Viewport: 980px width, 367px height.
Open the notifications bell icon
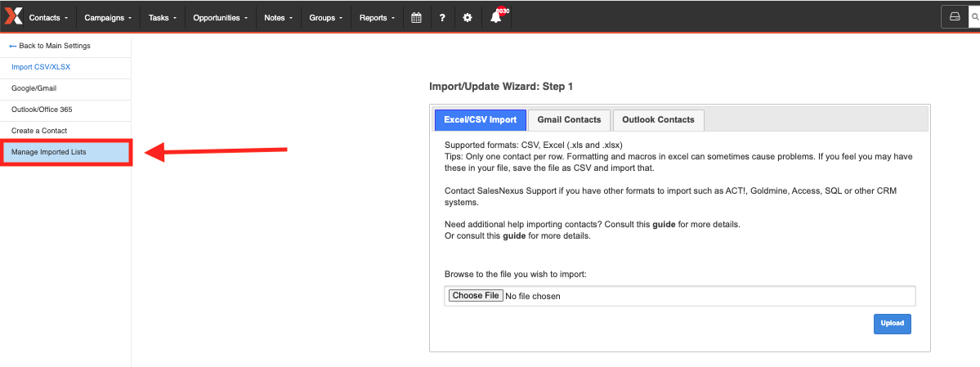[495, 17]
